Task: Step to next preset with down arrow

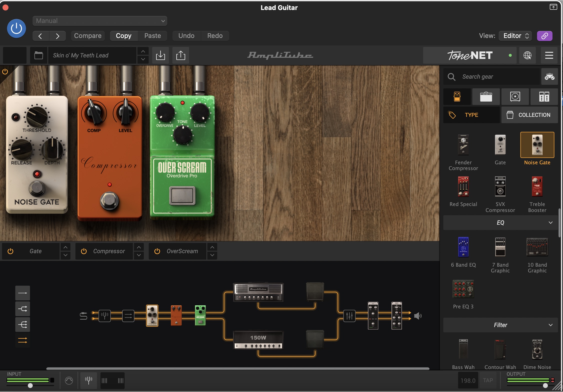Action: pos(143,59)
